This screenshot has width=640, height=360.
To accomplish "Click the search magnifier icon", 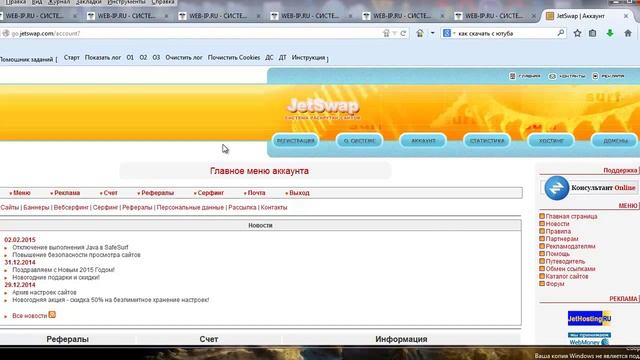I will pyautogui.click(x=561, y=33).
